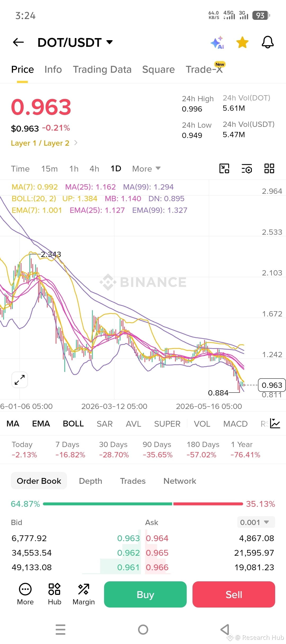Select the Order Book tab
Viewport: 286px width, 644px height.
pos(39,481)
